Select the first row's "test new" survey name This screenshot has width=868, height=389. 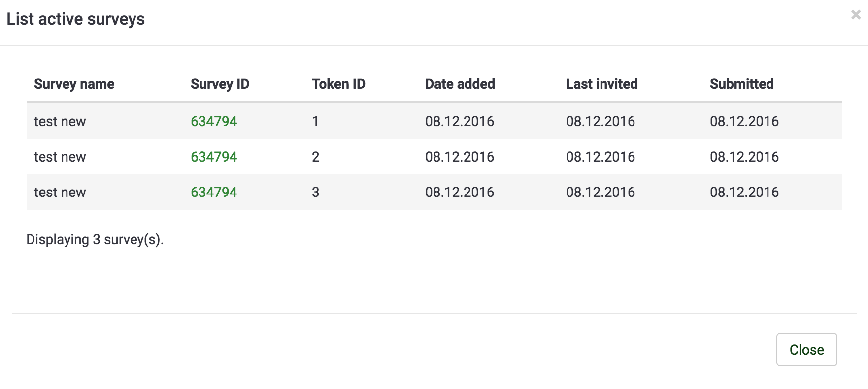pos(60,121)
